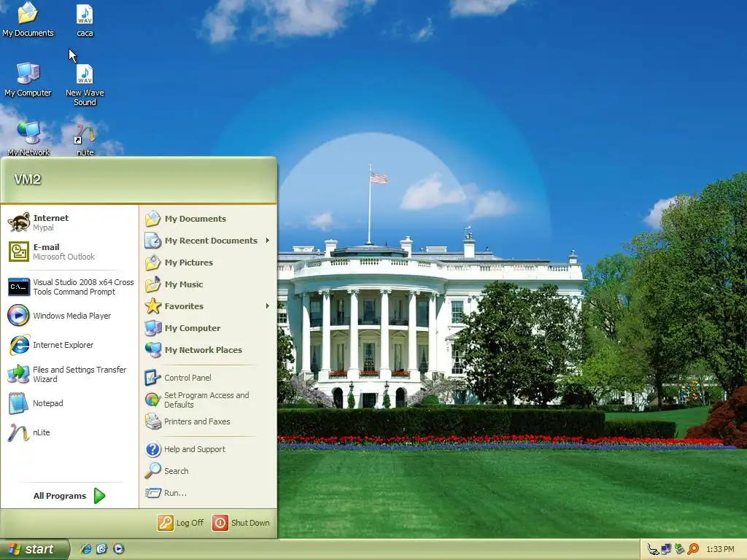747x560 pixels.
Task: Click the display monitor tray icon
Action: tap(666, 550)
